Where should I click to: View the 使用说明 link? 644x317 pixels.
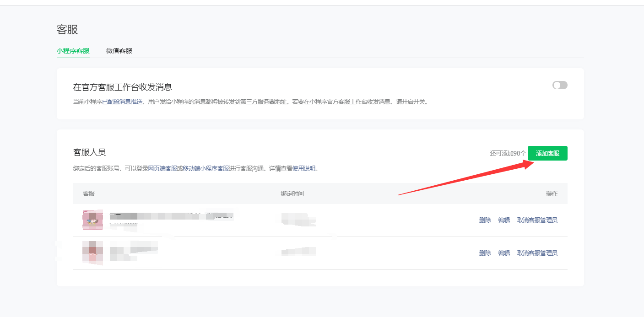point(304,168)
